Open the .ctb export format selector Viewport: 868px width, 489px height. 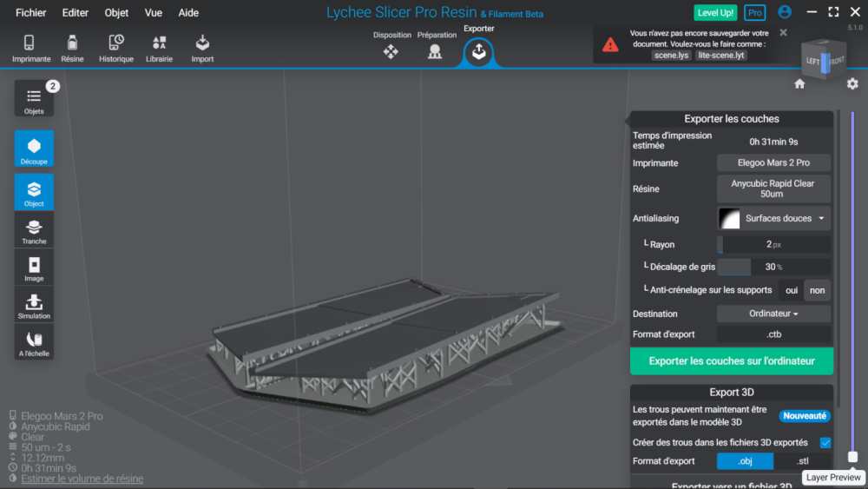click(773, 334)
